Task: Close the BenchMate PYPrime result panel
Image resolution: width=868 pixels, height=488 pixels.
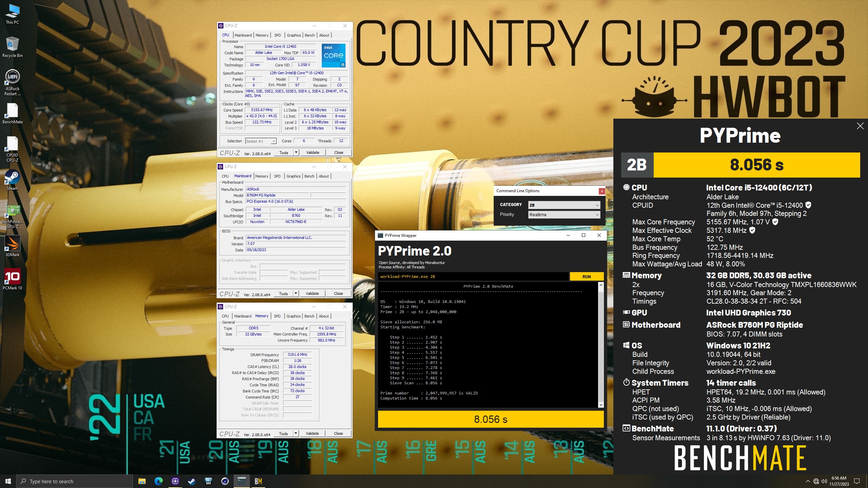Action: (860, 126)
